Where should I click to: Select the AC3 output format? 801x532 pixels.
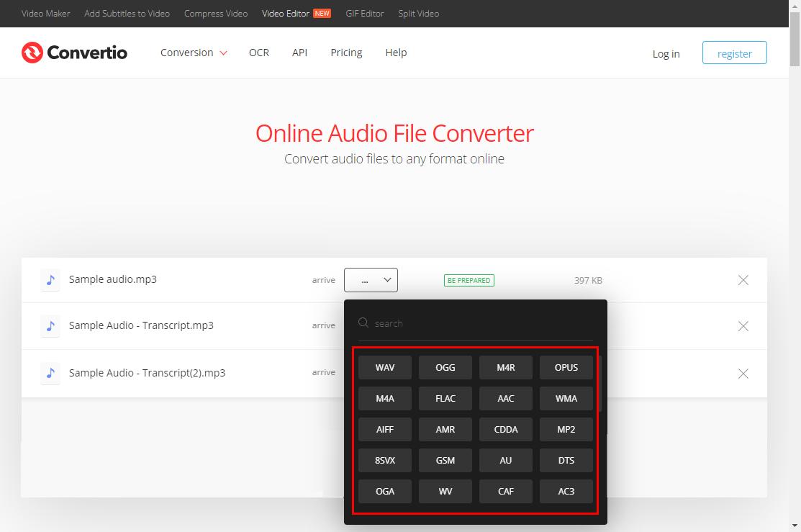click(x=566, y=491)
